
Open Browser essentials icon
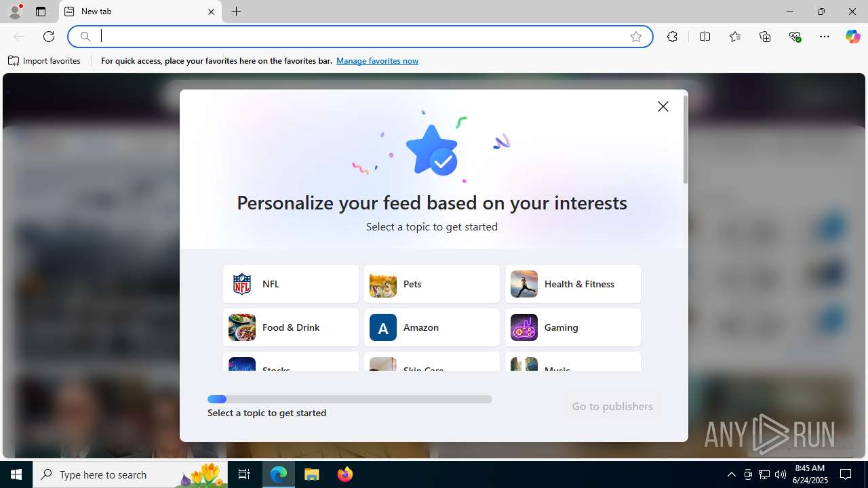[795, 37]
